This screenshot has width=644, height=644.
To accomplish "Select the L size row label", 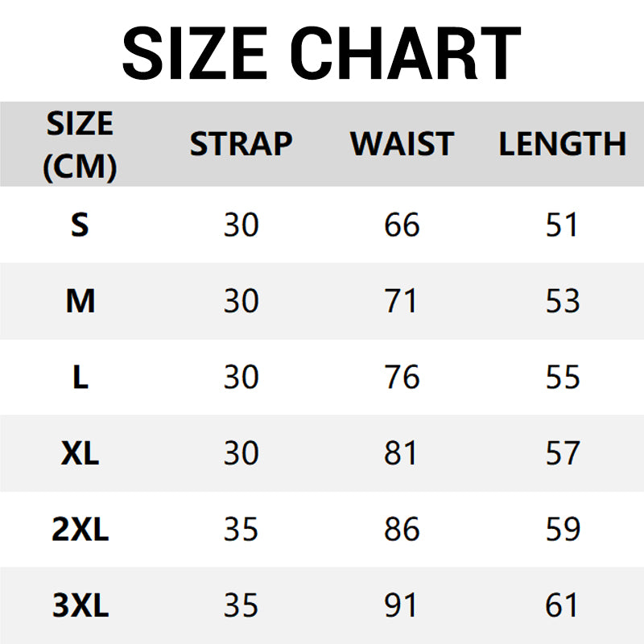I will coord(80,377).
